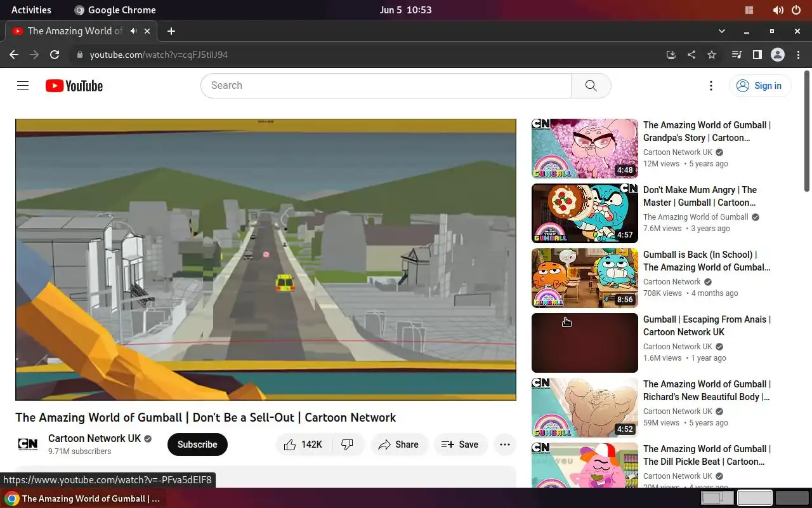Click the main video title heading
The width and height of the screenshot is (812, 508).
pyautogui.click(x=206, y=417)
